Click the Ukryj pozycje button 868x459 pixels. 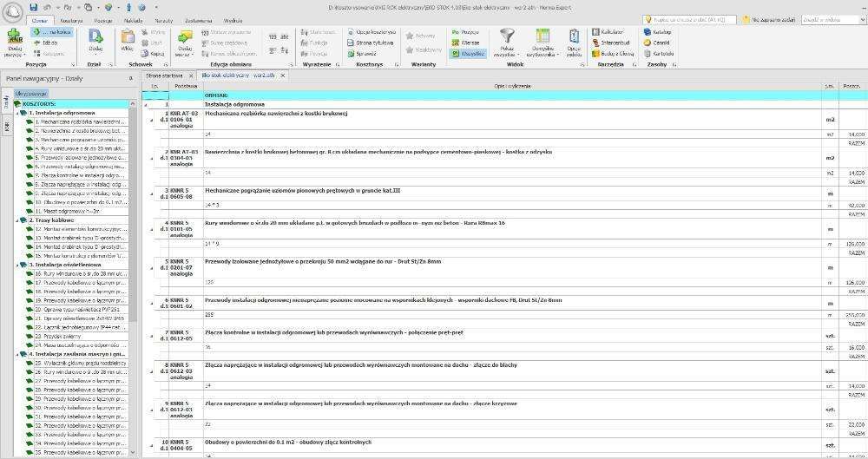31,94
